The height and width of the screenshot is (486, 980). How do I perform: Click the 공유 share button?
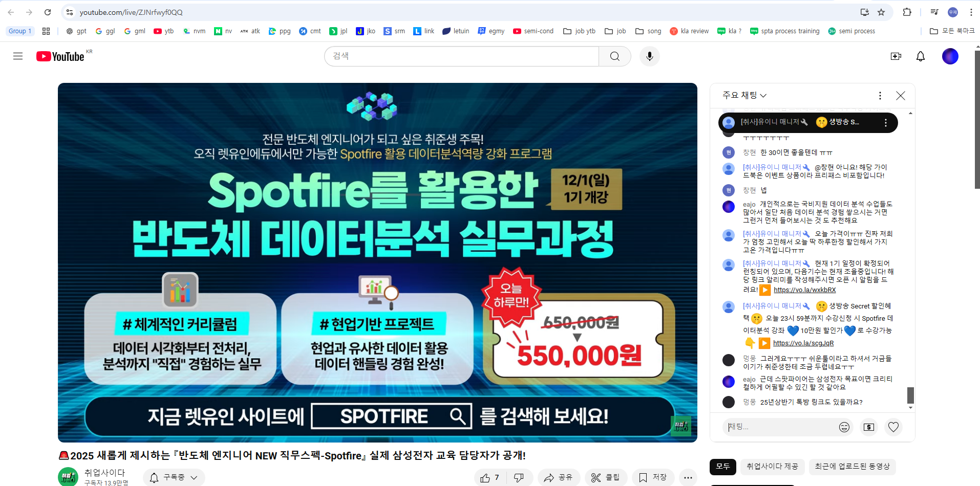558,477
